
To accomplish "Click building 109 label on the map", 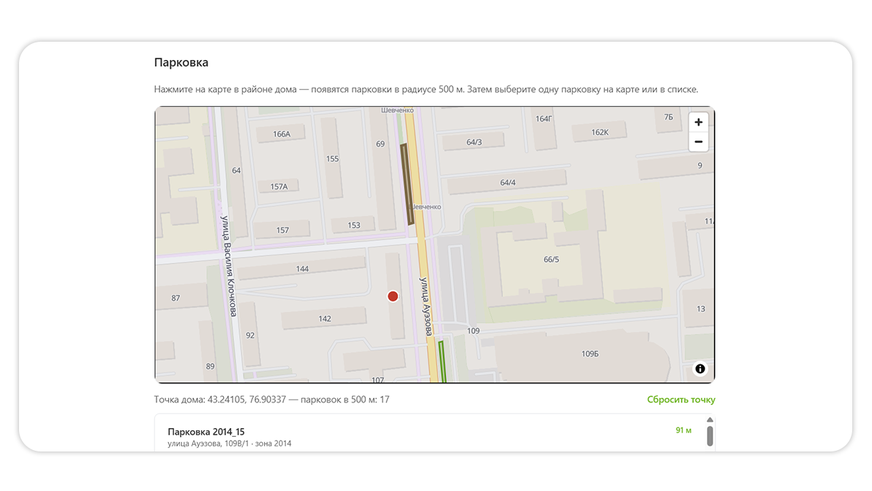I will tap(473, 331).
